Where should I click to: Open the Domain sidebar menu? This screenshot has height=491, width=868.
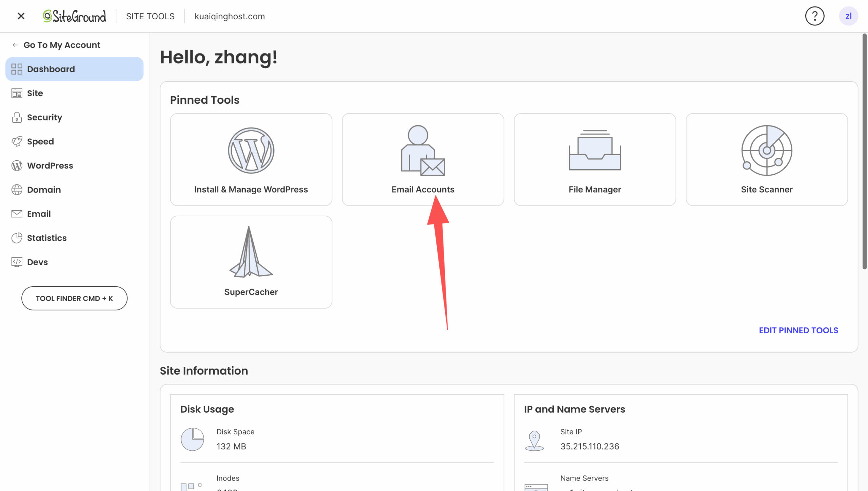tap(44, 190)
